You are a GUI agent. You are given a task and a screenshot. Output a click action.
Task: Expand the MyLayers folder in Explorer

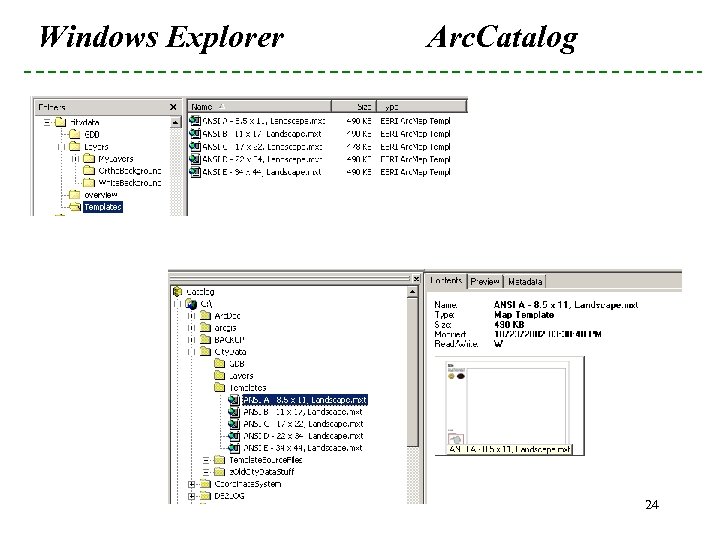point(75,159)
